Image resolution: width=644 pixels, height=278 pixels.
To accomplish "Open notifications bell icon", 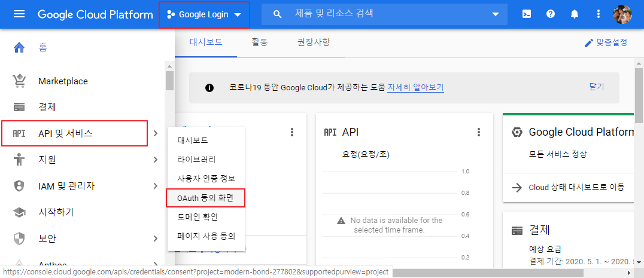I will coord(574,14).
